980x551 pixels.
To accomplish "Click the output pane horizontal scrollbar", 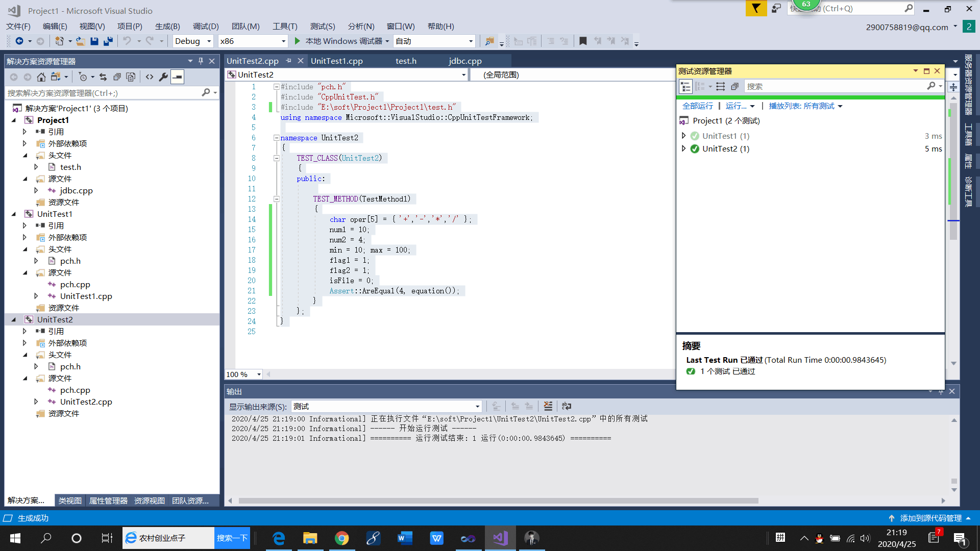I will pyautogui.click(x=498, y=501).
